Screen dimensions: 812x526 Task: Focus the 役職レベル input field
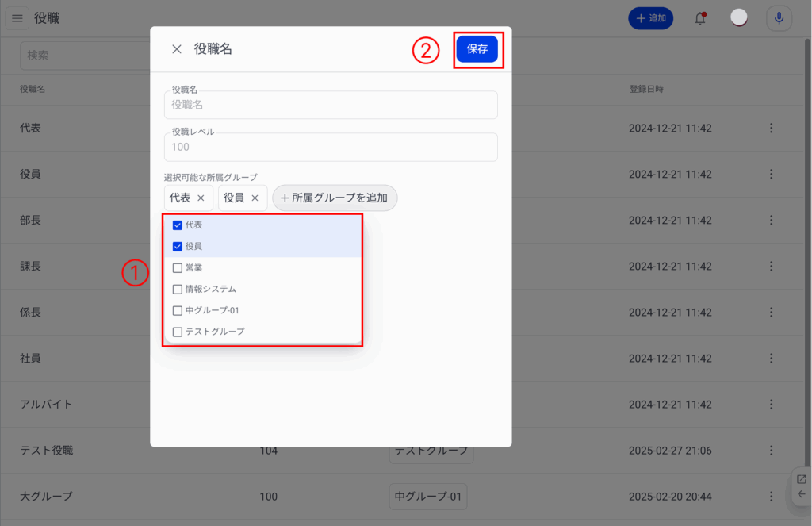331,148
